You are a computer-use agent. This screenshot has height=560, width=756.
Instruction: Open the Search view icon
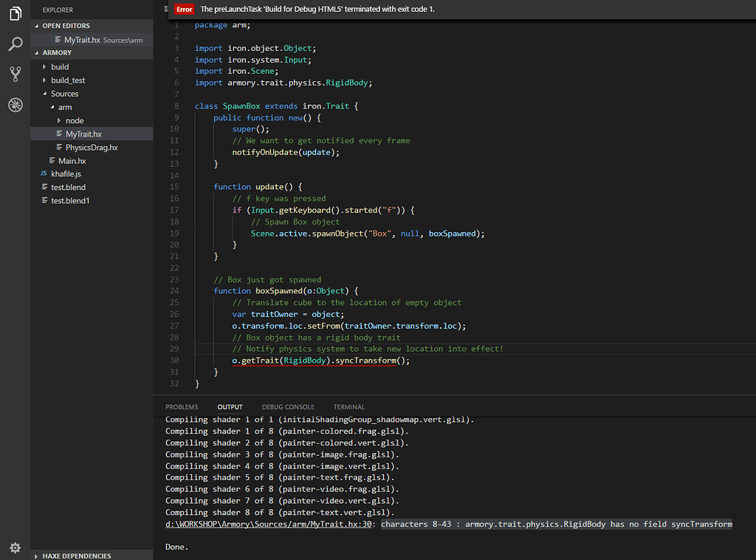pos(15,44)
